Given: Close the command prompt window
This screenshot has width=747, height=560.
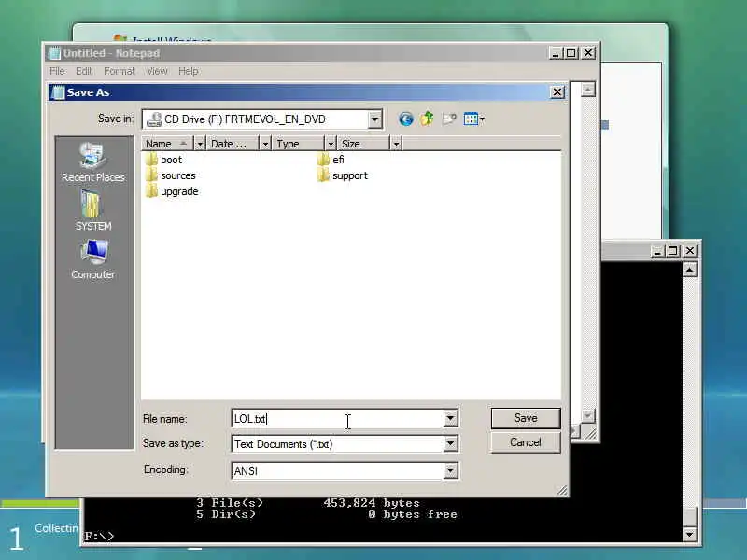Looking at the screenshot, I should 689,250.
